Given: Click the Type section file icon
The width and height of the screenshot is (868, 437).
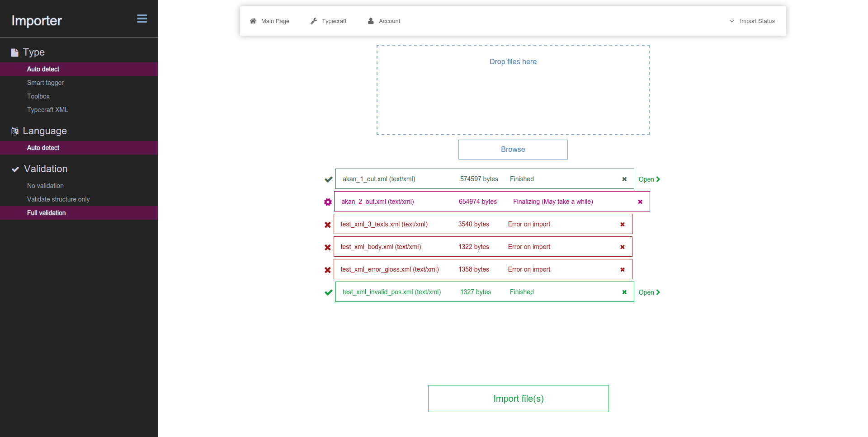Looking at the screenshot, I should [15, 52].
